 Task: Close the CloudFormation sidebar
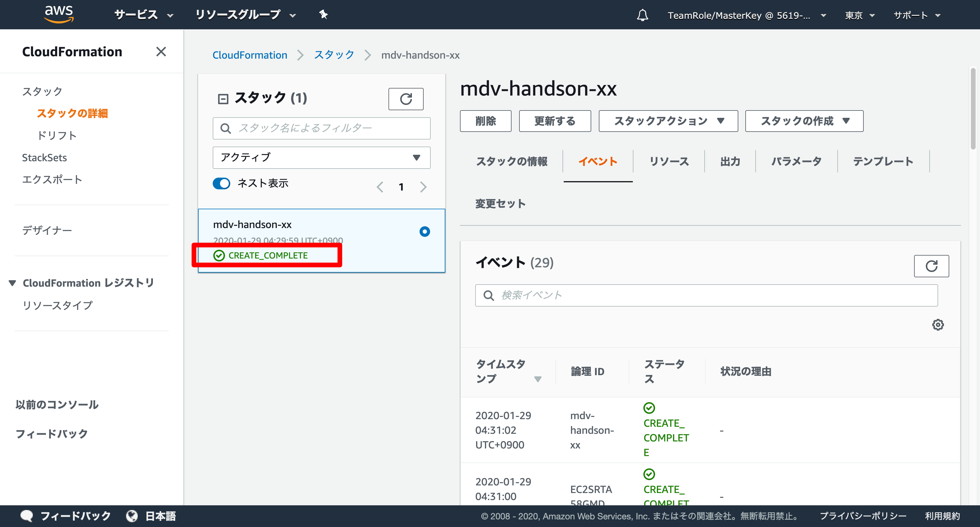pos(161,51)
